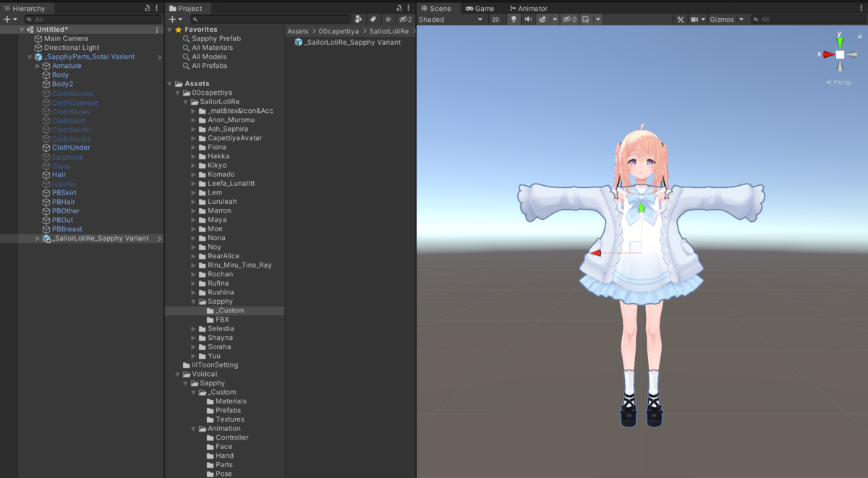Expand the Armature object in Hierarchy
The image size is (868, 478).
38,66
